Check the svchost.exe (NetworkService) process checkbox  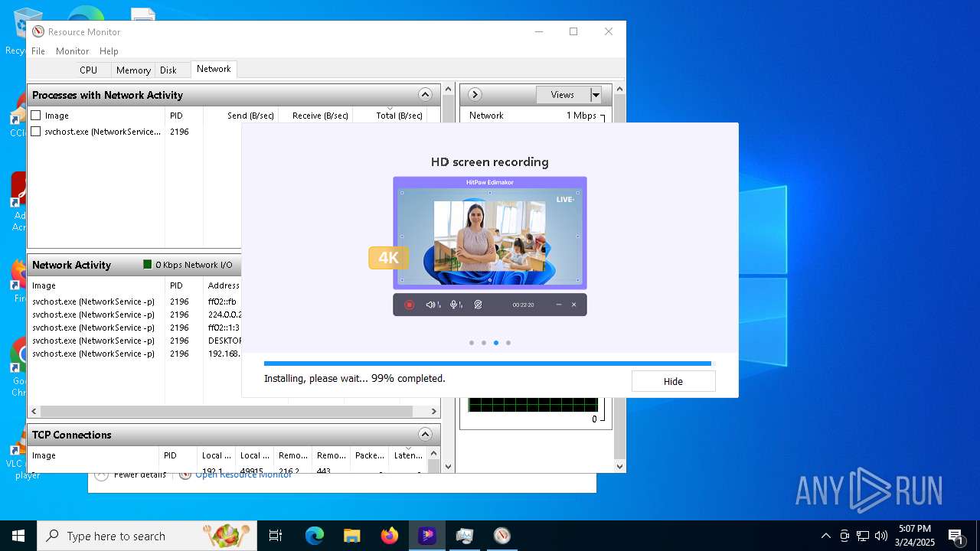pyautogui.click(x=36, y=132)
